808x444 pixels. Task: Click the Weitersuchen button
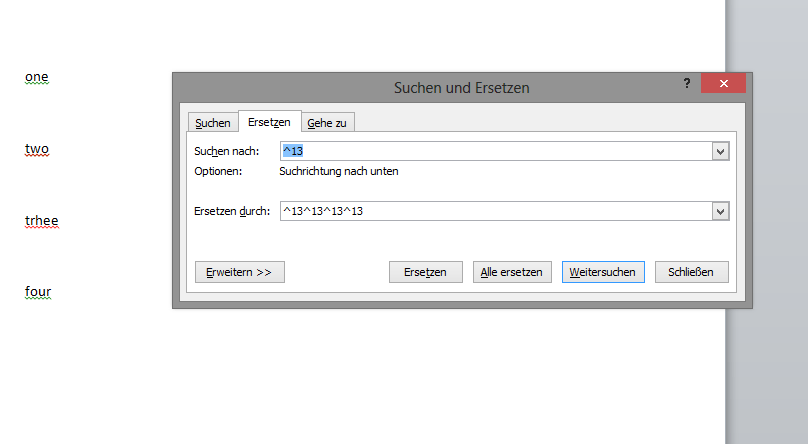(603, 272)
